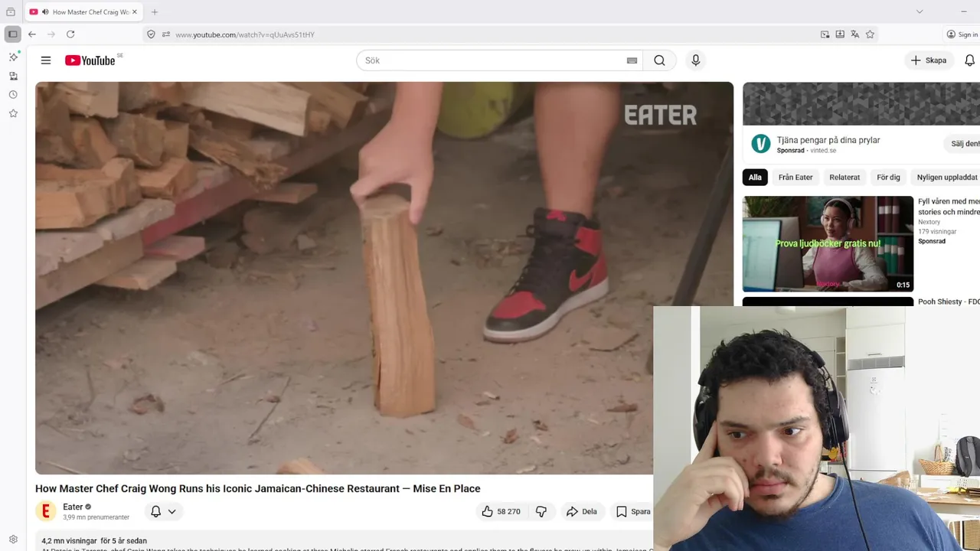Open the Pooh Shiesty video title
Viewport: 980px width, 551px height.
tap(949, 302)
